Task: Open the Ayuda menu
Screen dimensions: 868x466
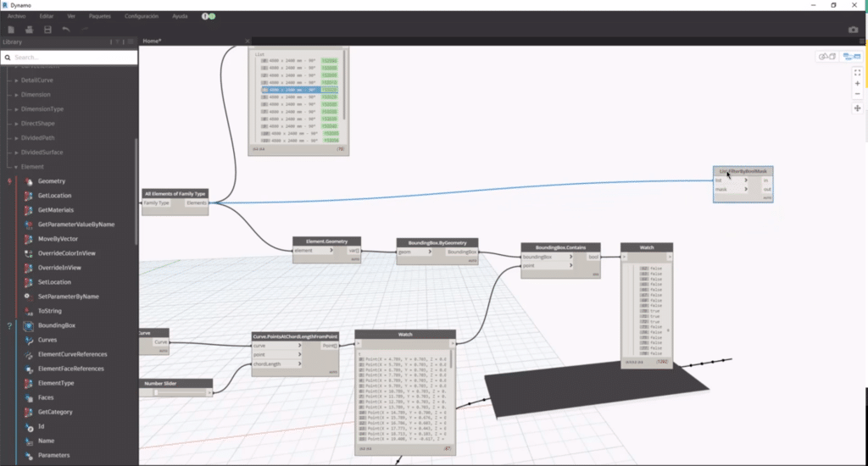Action: 180,16
